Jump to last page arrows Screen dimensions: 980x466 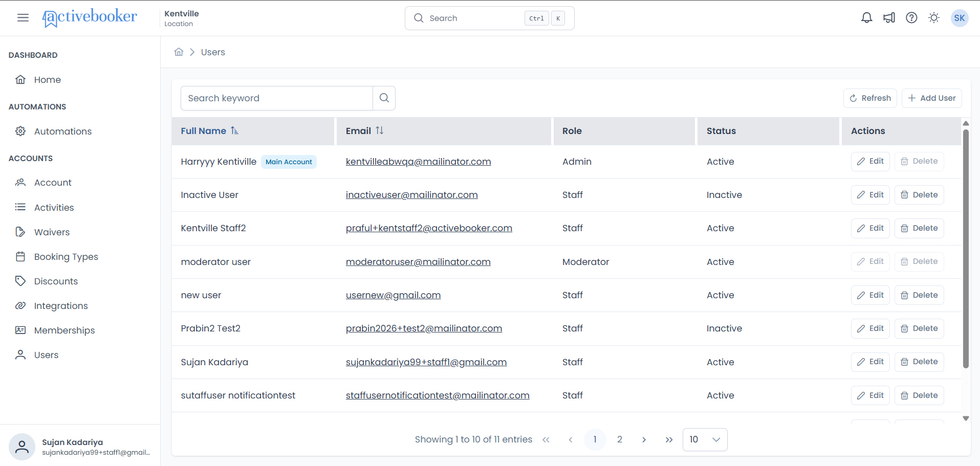(x=669, y=440)
